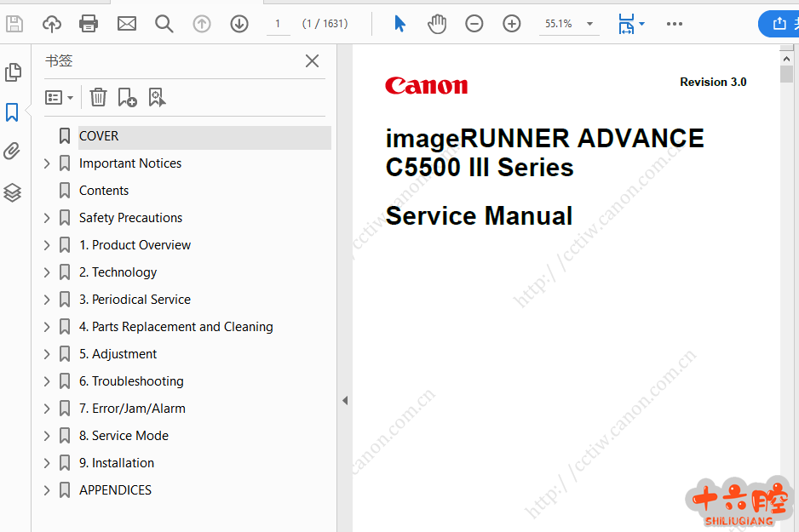
Task: Click the zoom out minus button
Action: point(474,24)
